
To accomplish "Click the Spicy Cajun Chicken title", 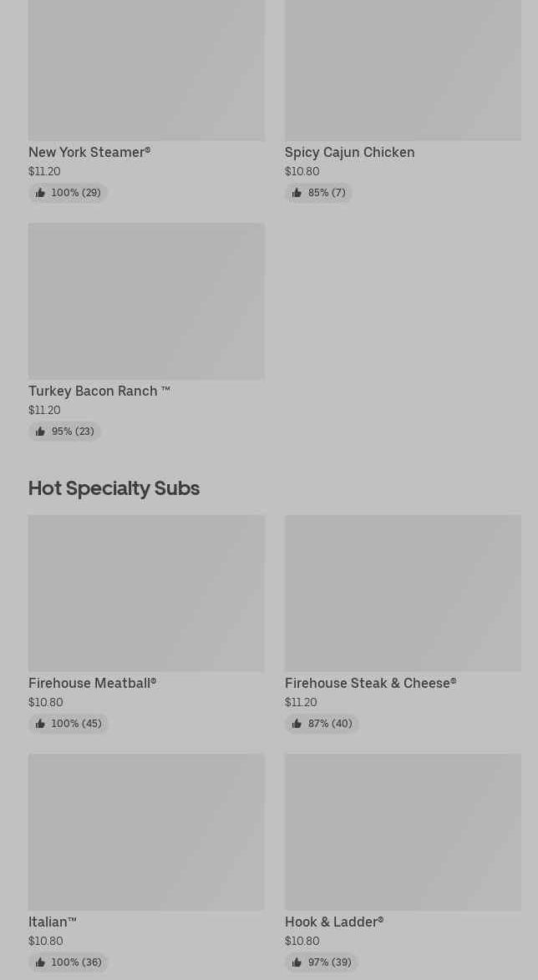I will pyautogui.click(x=349, y=152).
